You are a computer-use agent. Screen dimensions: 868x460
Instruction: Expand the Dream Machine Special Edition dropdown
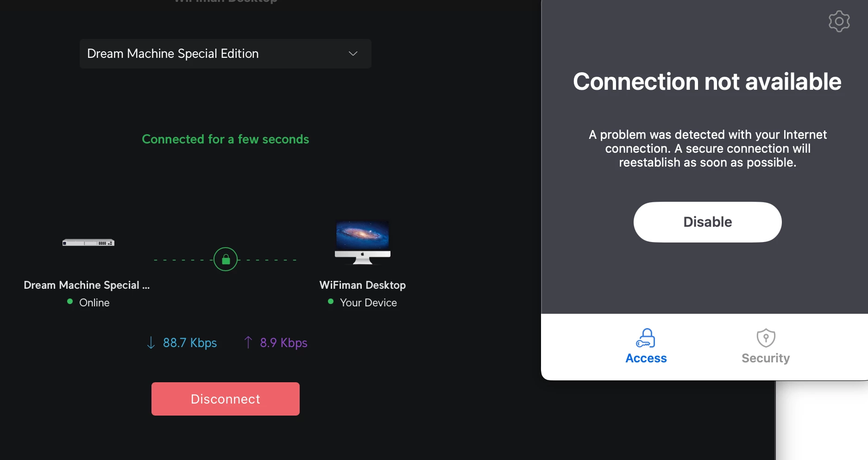click(x=226, y=54)
